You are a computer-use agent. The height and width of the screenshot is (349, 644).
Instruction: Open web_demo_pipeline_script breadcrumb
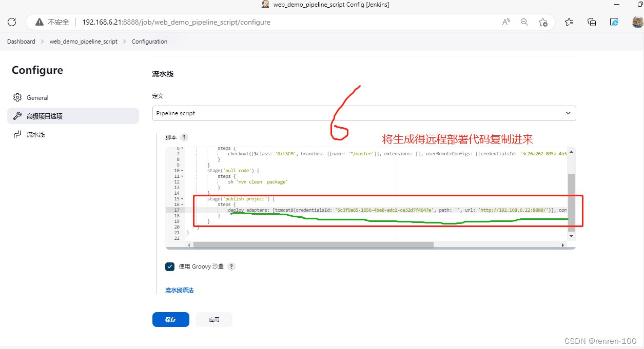click(x=84, y=42)
